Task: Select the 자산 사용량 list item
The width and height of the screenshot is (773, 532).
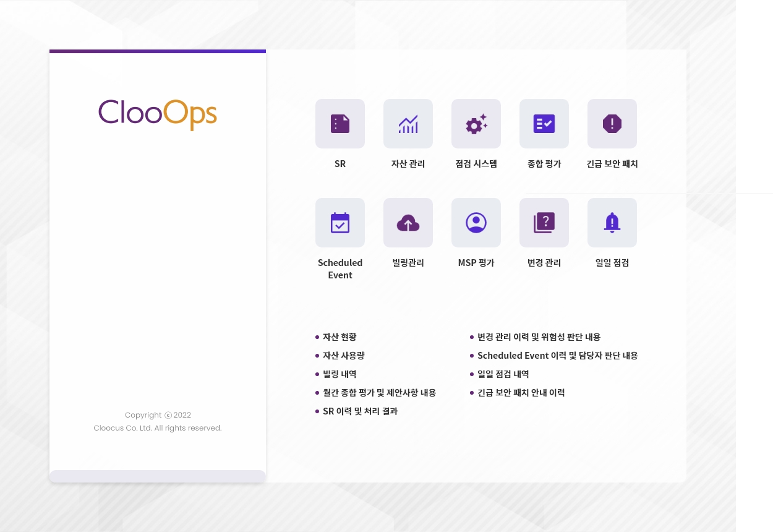Action: pyautogui.click(x=340, y=356)
